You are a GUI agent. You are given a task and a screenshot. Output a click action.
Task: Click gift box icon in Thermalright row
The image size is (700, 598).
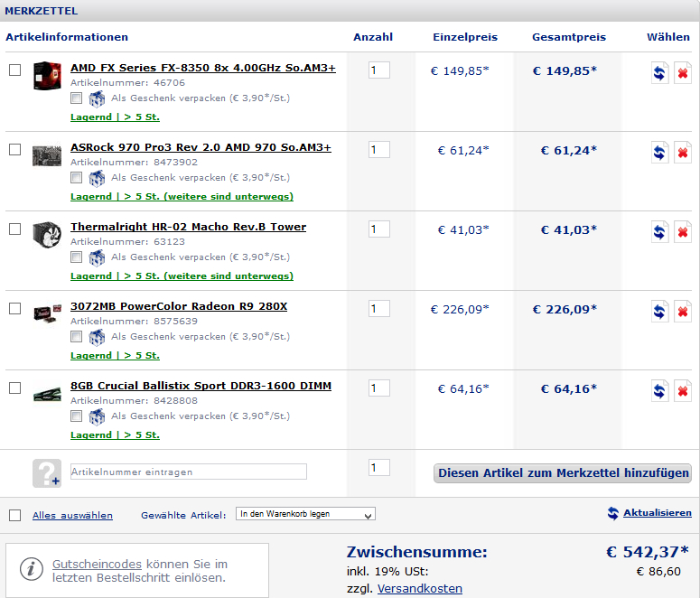pos(97,257)
